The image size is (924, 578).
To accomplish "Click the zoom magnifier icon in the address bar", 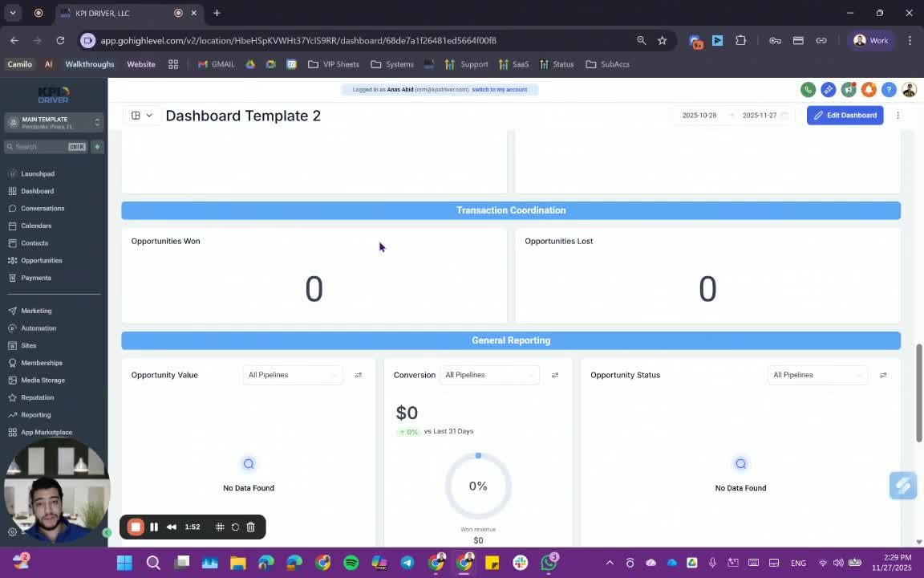I will (641, 41).
